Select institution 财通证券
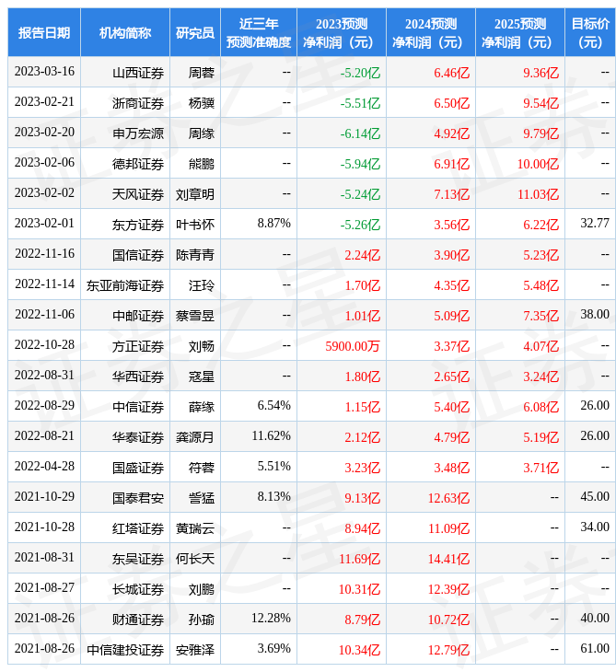The image size is (616, 672). point(138,620)
